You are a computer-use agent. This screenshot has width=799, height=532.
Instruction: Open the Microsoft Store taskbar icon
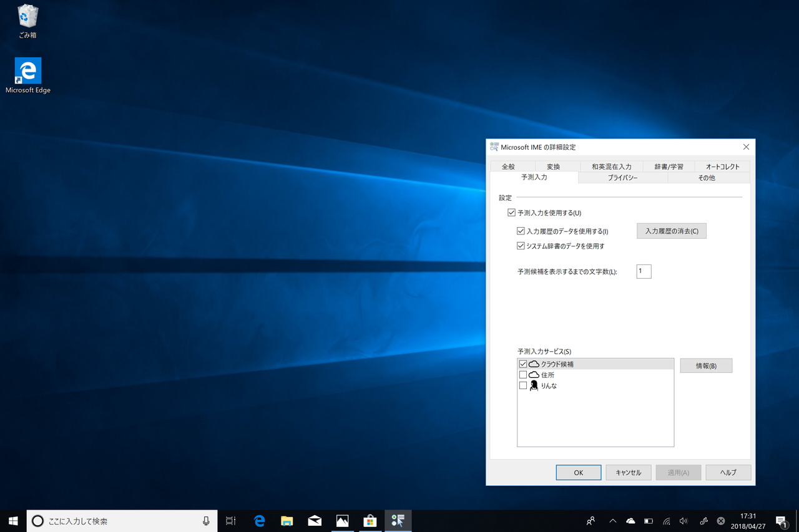click(371, 521)
